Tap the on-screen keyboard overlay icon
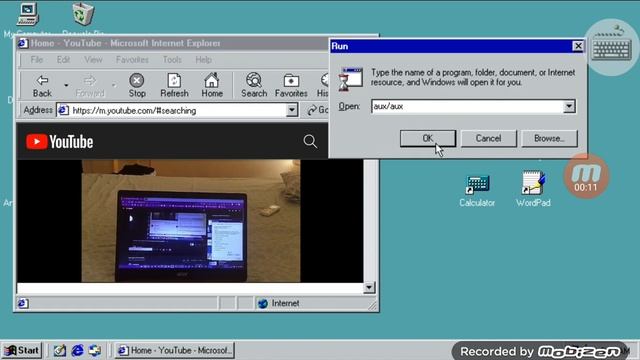640x360 pixels. tap(612, 48)
